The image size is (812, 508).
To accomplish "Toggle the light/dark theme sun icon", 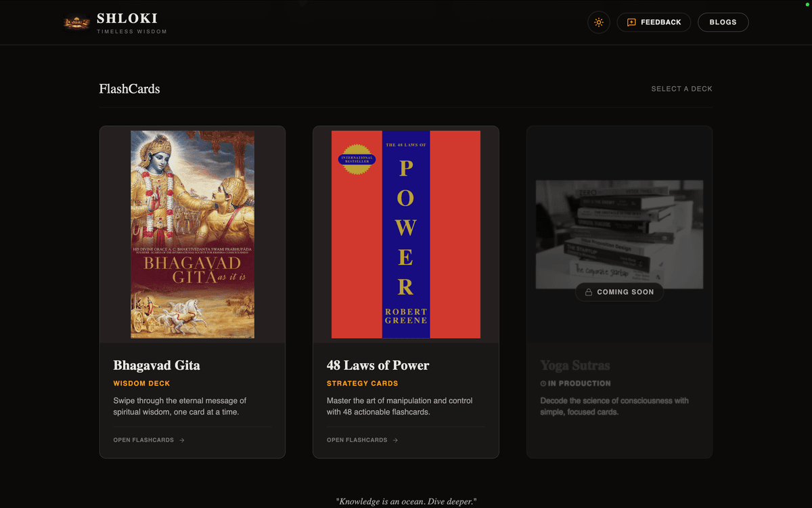I will point(599,22).
